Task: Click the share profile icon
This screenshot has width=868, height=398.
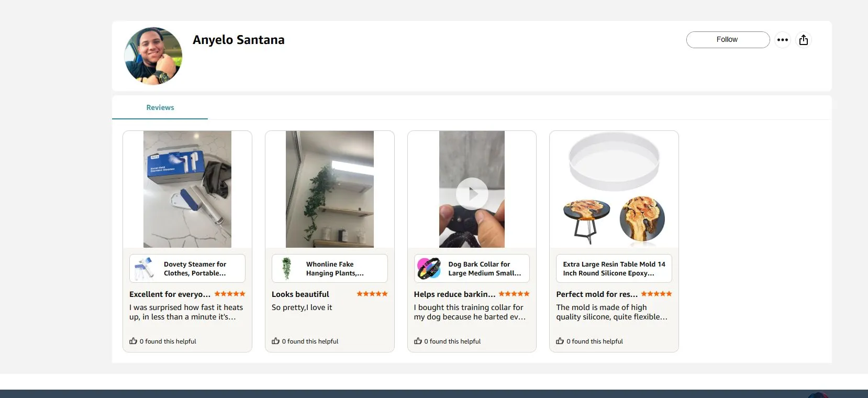Action: [x=804, y=40]
